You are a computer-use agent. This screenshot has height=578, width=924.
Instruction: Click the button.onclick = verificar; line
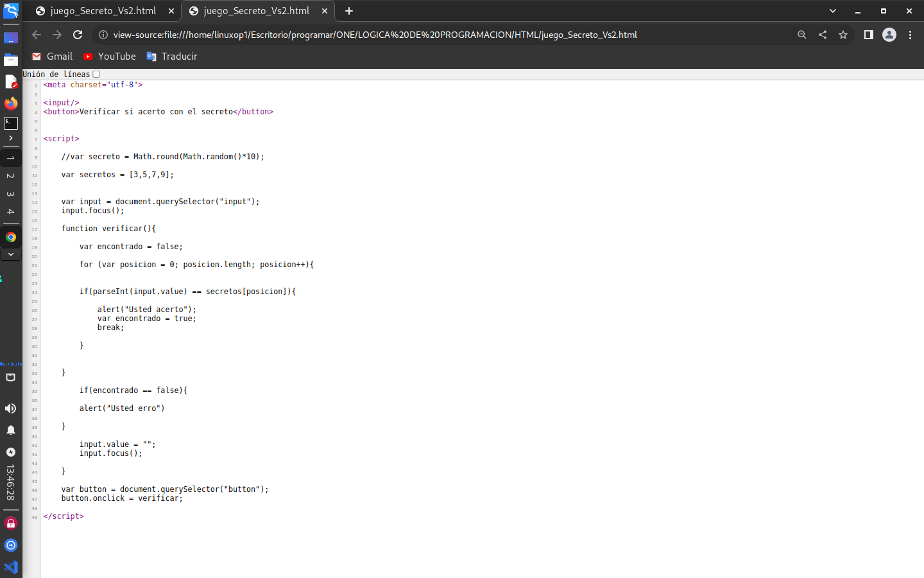122,498
